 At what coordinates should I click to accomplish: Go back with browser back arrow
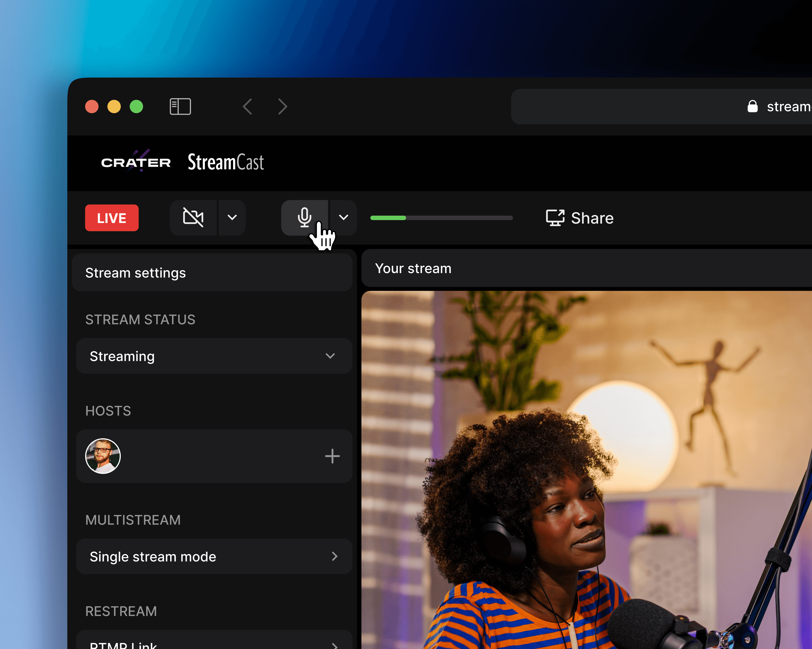tap(247, 106)
